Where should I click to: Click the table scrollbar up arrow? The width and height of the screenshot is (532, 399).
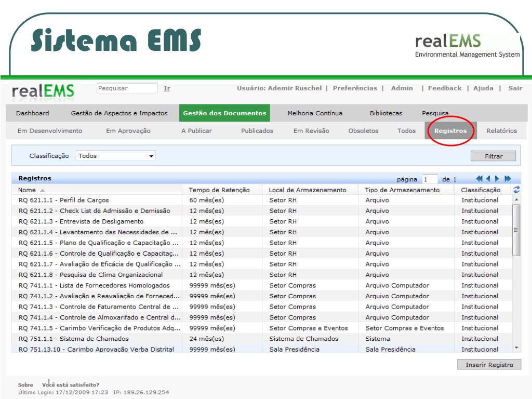point(516,200)
